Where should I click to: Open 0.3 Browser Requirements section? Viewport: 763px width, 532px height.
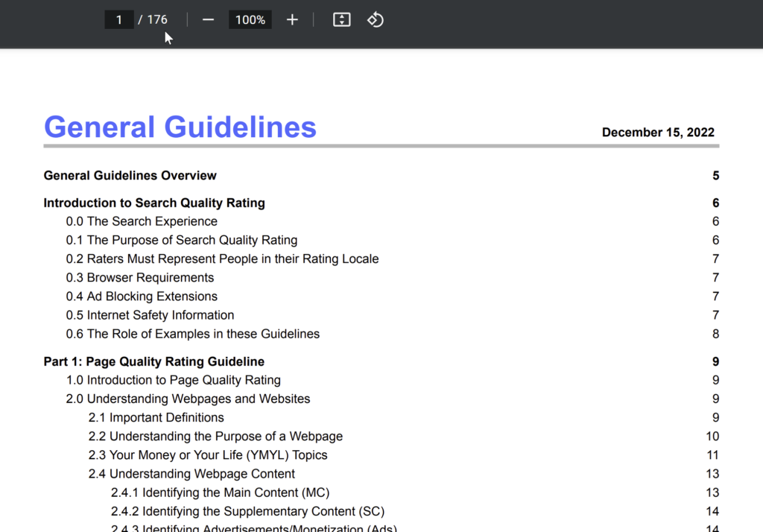point(139,278)
